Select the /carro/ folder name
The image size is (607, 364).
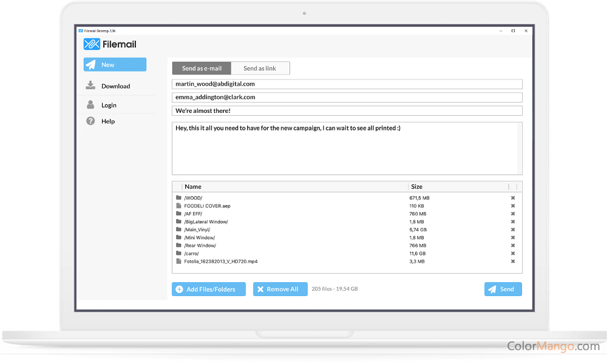tap(191, 254)
